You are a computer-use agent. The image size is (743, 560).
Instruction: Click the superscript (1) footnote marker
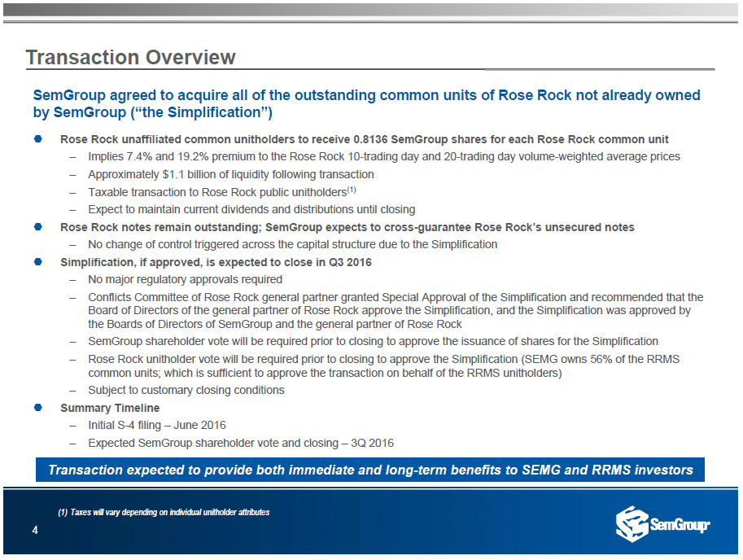click(352, 190)
